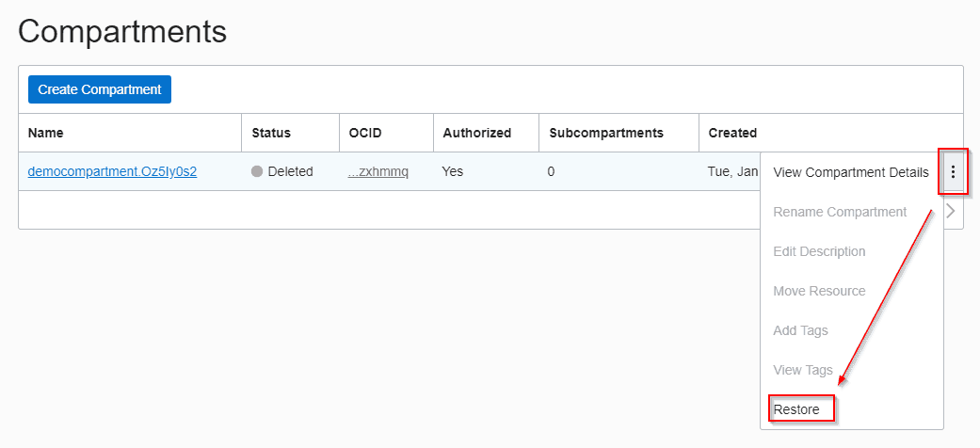Click the Authorized cell showing Yes
980x448 pixels.
(x=453, y=172)
